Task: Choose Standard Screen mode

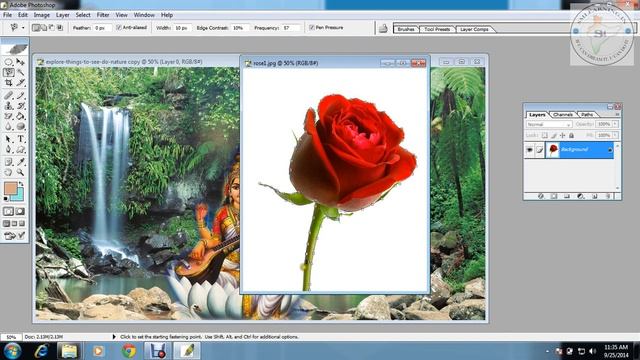Action: (x=6, y=224)
